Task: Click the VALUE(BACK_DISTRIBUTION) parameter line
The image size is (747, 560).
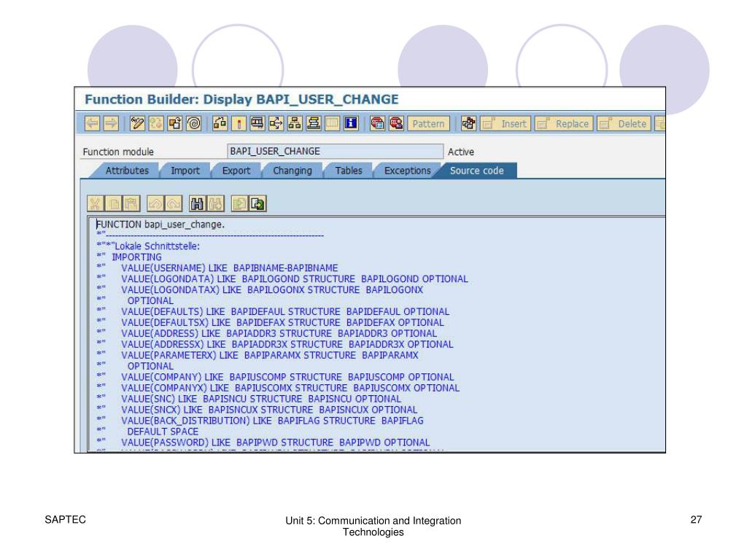Action: click(x=260, y=421)
